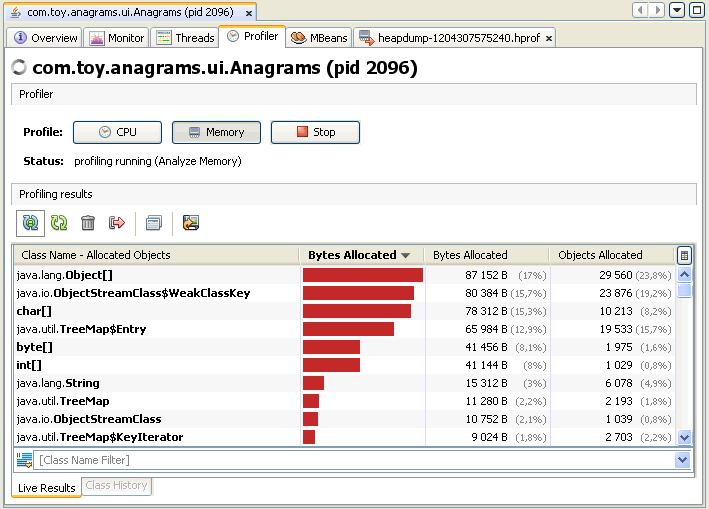Sort by Bytes Allocated column header arrow
Image resolution: width=709 pixels, height=509 pixels.
[x=406, y=255]
